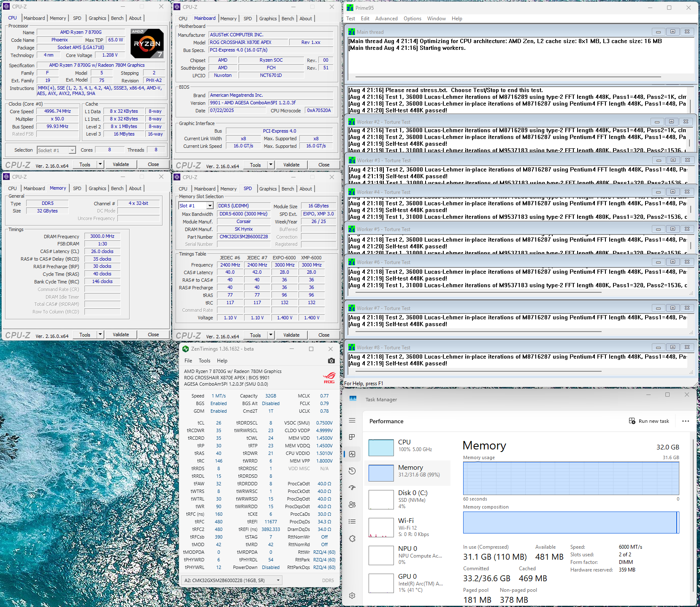Select Disk 0 (C:) performance entry
This screenshot has width=700, height=607.
click(408, 500)
